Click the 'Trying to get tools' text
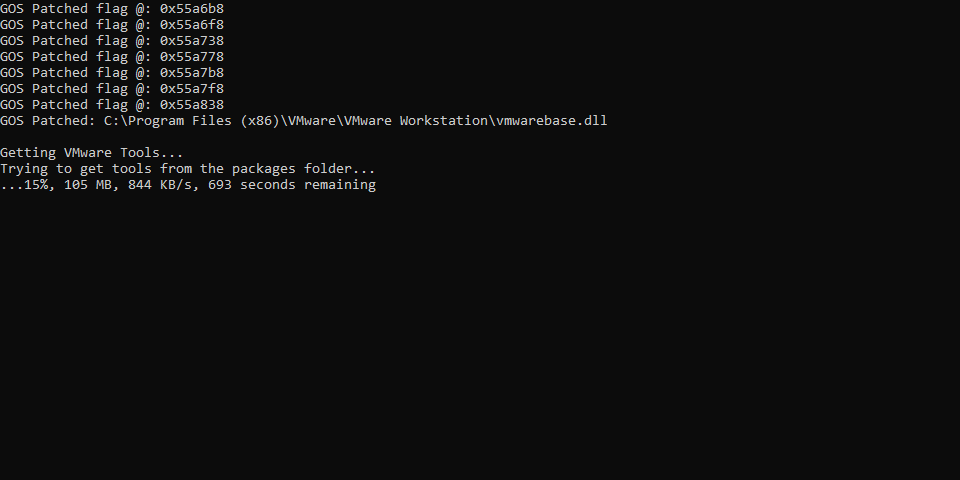The width and height of the screenshot is (960, 480). click(76, 169)
